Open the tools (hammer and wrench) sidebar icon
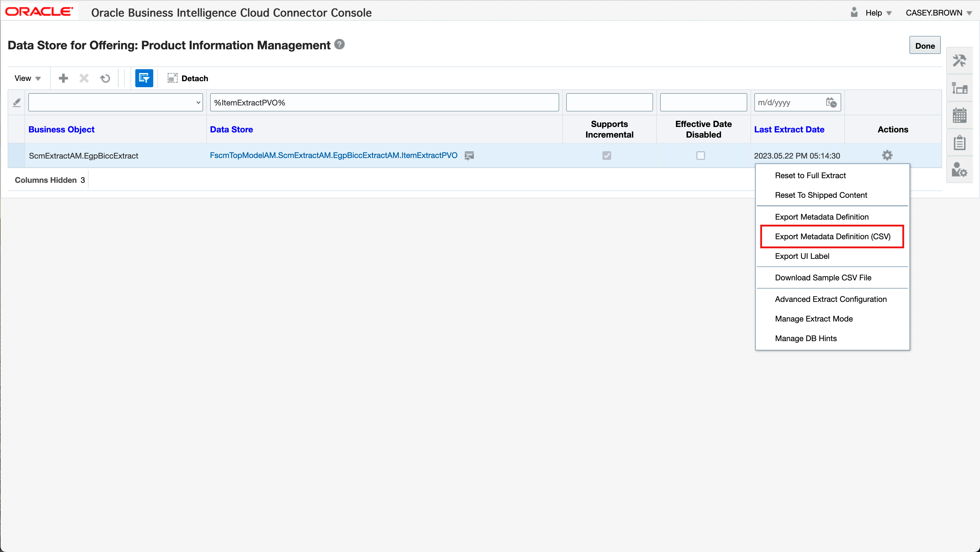Viewport: 980px width, 552px height. pyautogui.click(x=959, y=61)
